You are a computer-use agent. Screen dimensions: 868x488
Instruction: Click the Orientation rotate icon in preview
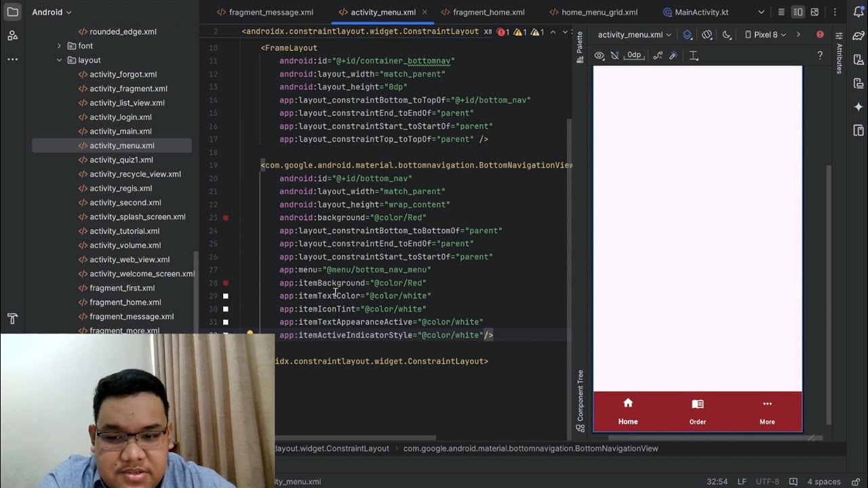pos(707,35)
